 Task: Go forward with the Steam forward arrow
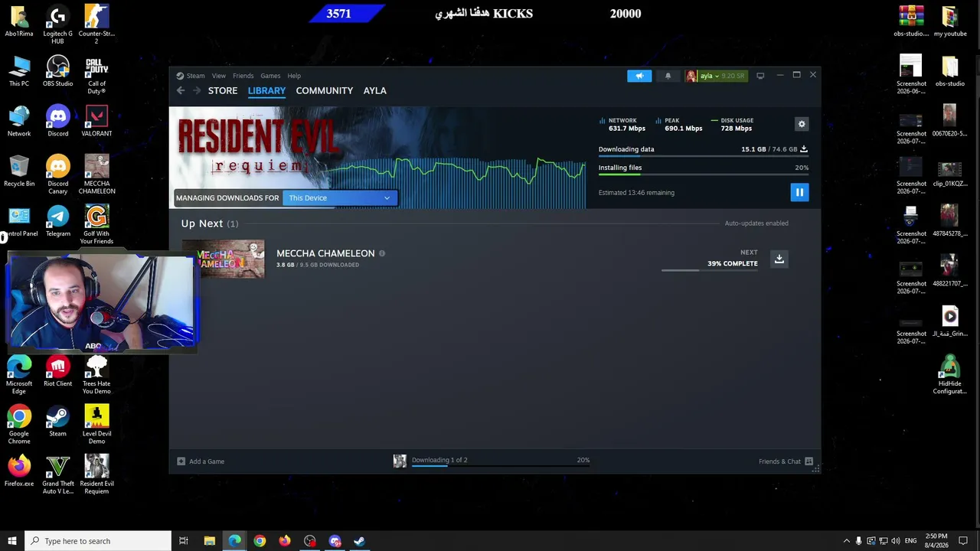197,90
